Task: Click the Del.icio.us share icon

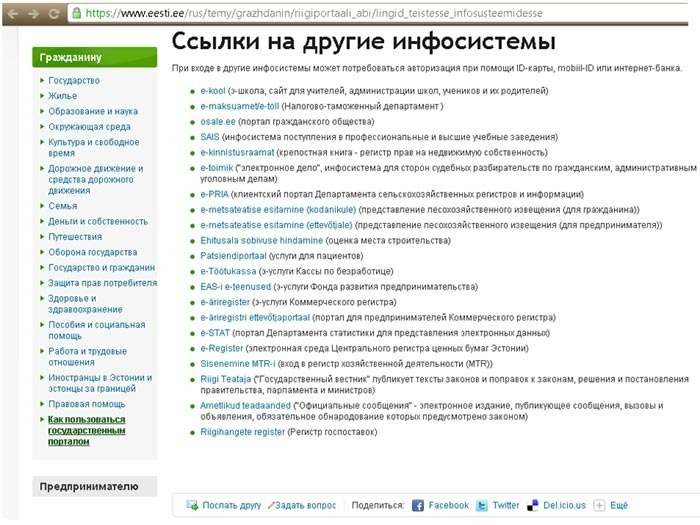Action: 533,505
